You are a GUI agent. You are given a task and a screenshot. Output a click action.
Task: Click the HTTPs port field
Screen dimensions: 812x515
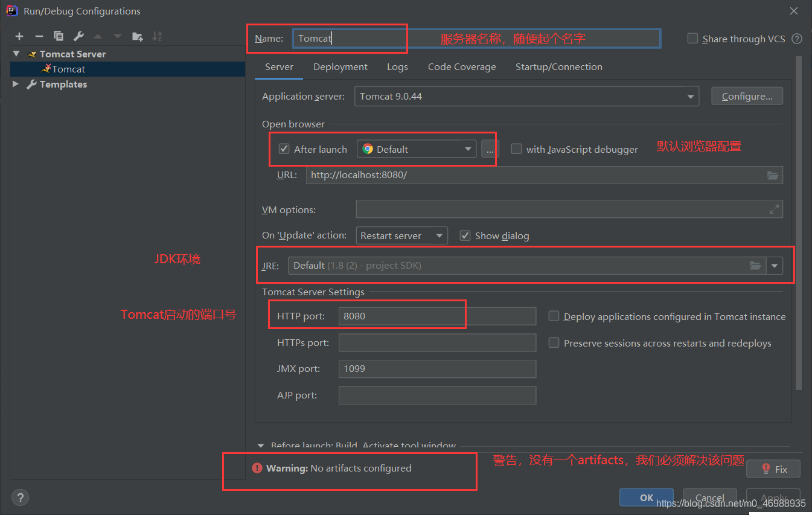pos(437,343)
